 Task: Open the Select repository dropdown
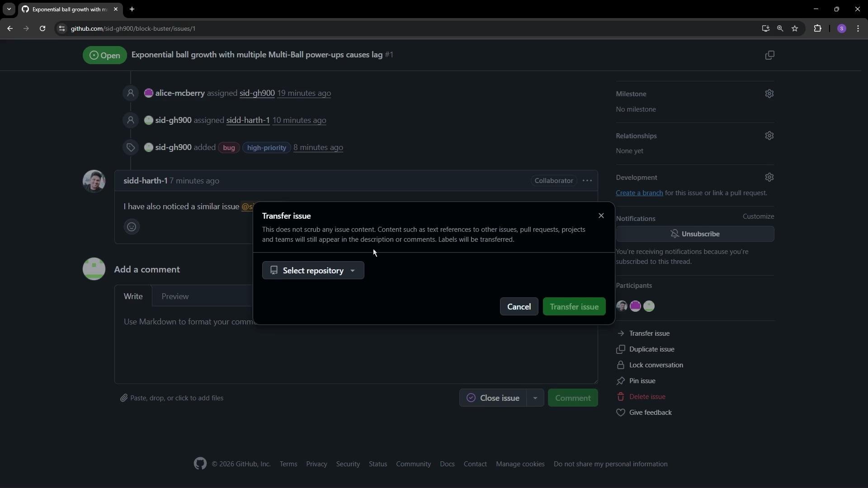tap(313, 270)
